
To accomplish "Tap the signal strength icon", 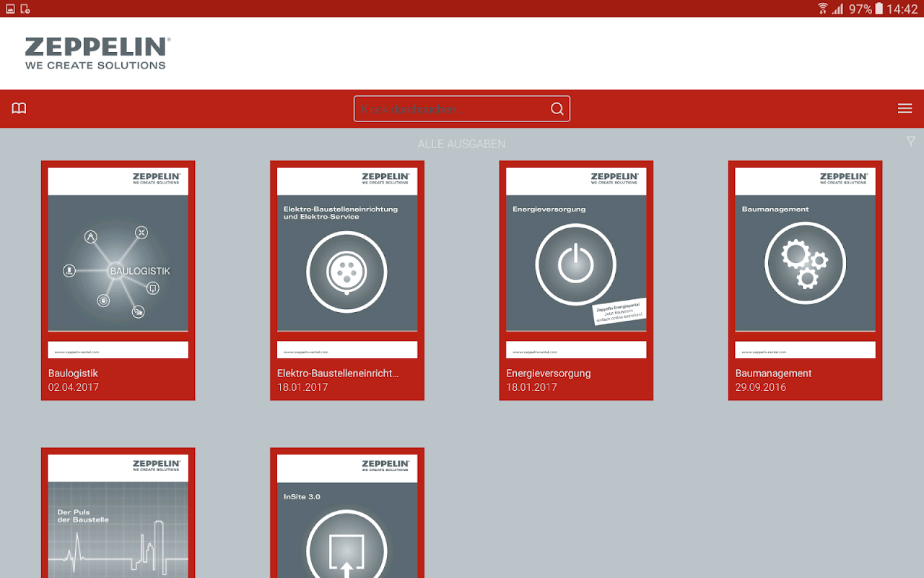I will tap(838, 9).
